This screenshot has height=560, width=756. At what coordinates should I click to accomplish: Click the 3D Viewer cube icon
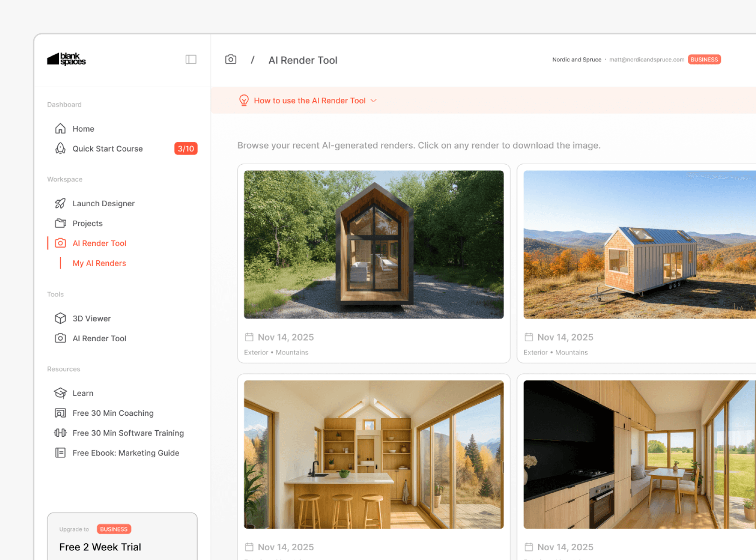click(x=60, y=318)
